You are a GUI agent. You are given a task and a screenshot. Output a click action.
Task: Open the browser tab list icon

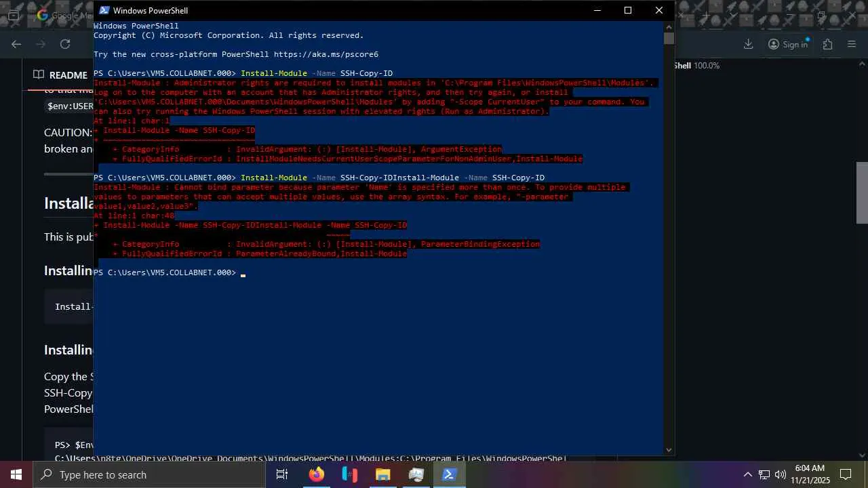pyautogui.click(x=13, y=15)
